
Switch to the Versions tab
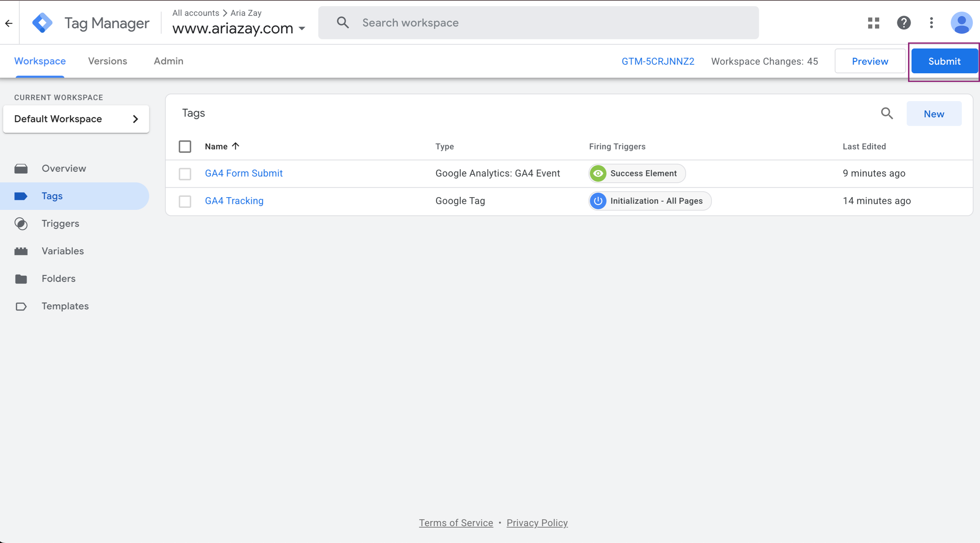coord(107,61)
